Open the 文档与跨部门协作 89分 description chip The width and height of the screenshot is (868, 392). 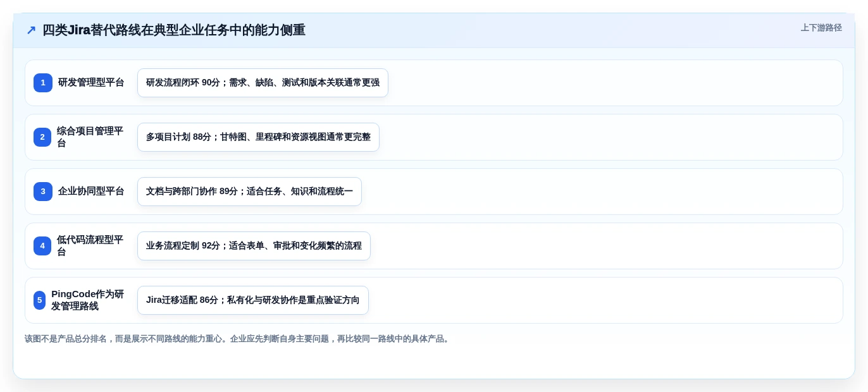click(249, 192)
